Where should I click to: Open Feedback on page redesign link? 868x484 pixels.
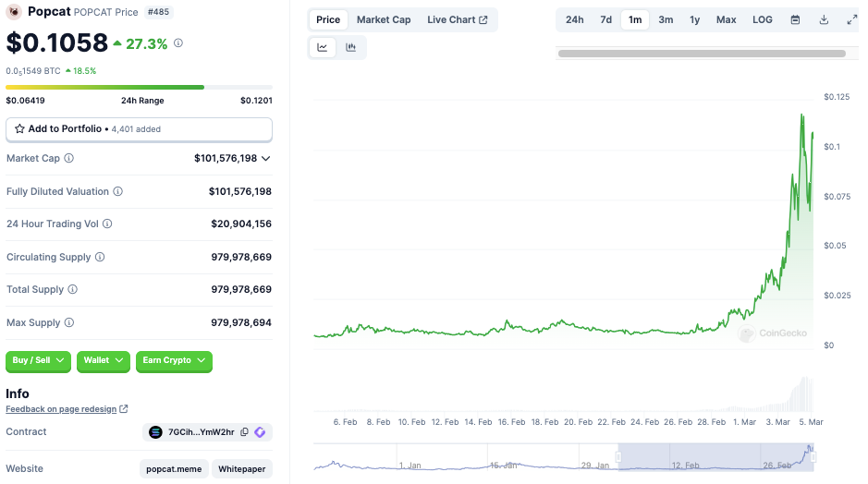pos(61,409)
